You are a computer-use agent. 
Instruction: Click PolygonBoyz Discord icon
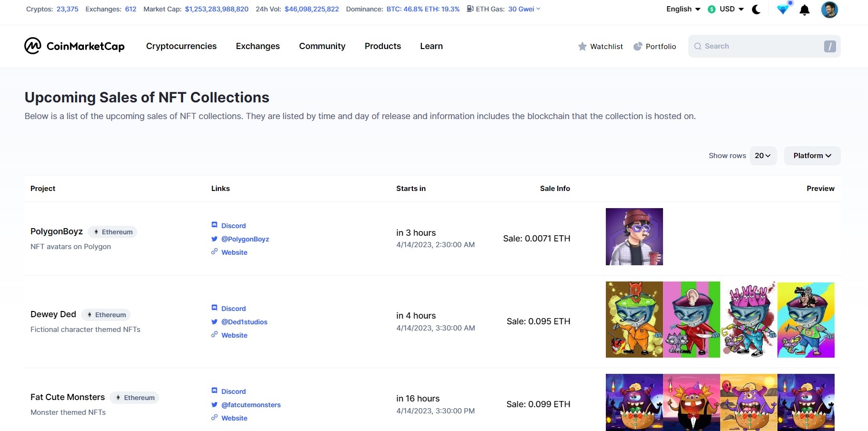coord(214,225)
